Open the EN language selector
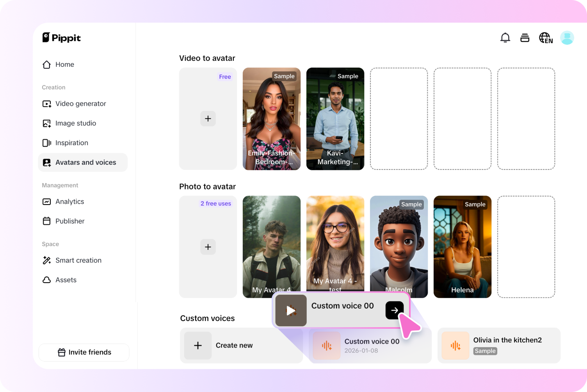This screenshot has height=392, width=587. click(545, 37)
